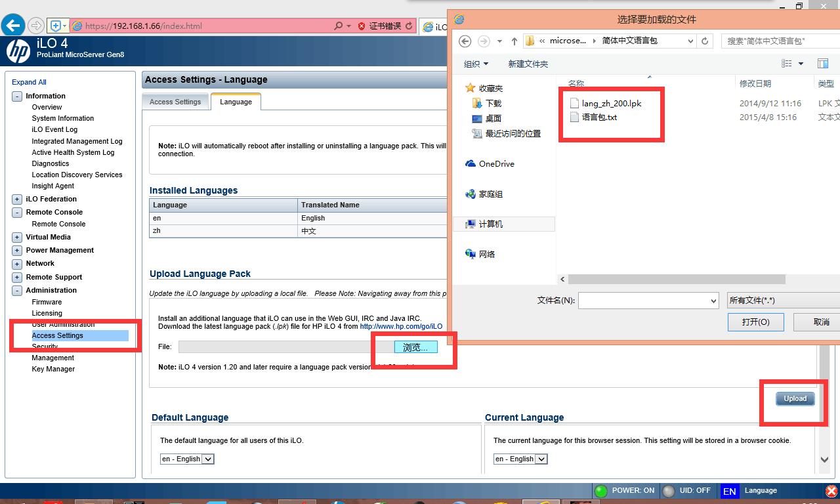The image size is (840, 504).
Task: Open iLO Event Log in navigation tree
Action: pos(54,130)
